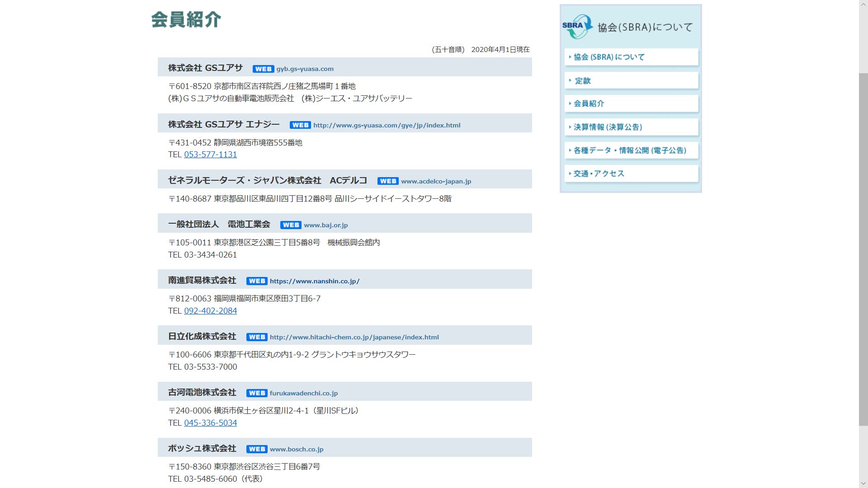Click WEB badge beside GSユアサ エナジー
Image resolution: width=868 pixels, height=488 pixels.
[300, 125]
